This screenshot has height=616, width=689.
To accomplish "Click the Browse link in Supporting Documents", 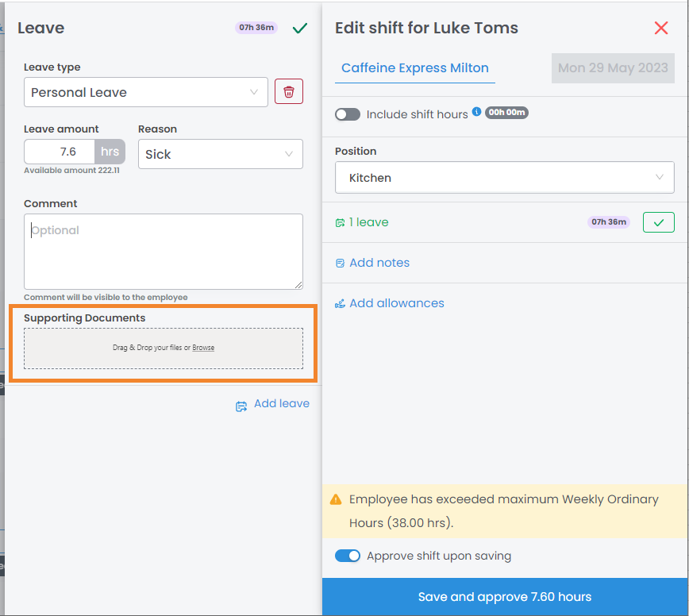I will point(203,348).
